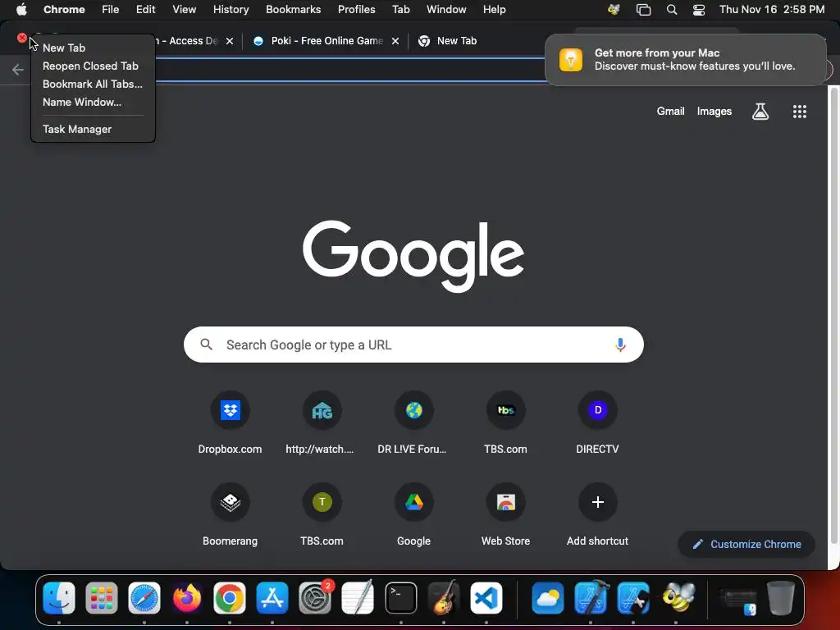The height and width of the screenshot is (630, 840).
Task: Open System Settings with badge in Dock
Action: (315, 598)
